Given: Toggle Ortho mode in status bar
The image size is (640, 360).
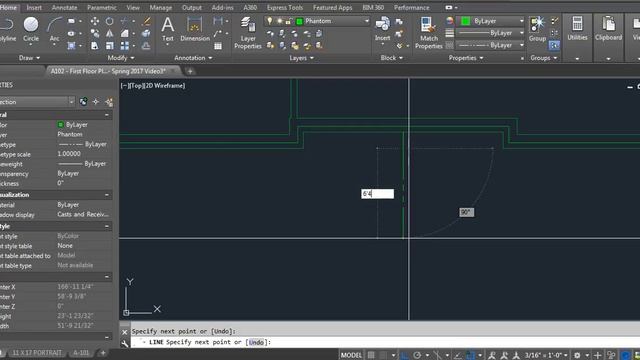Looking at the screenshot, I should click(x=404, y=356).
